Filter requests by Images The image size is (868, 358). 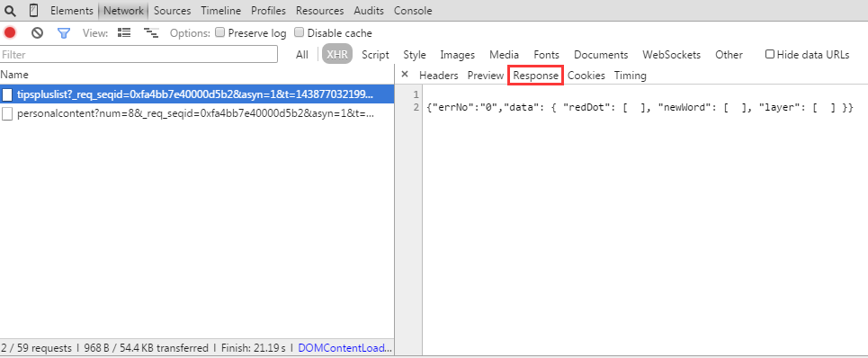[458, 55]
